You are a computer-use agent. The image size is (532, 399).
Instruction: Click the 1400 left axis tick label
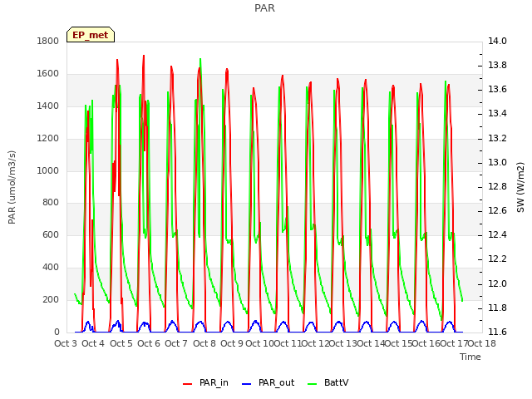pyautogui.click(x=48, y=106)
